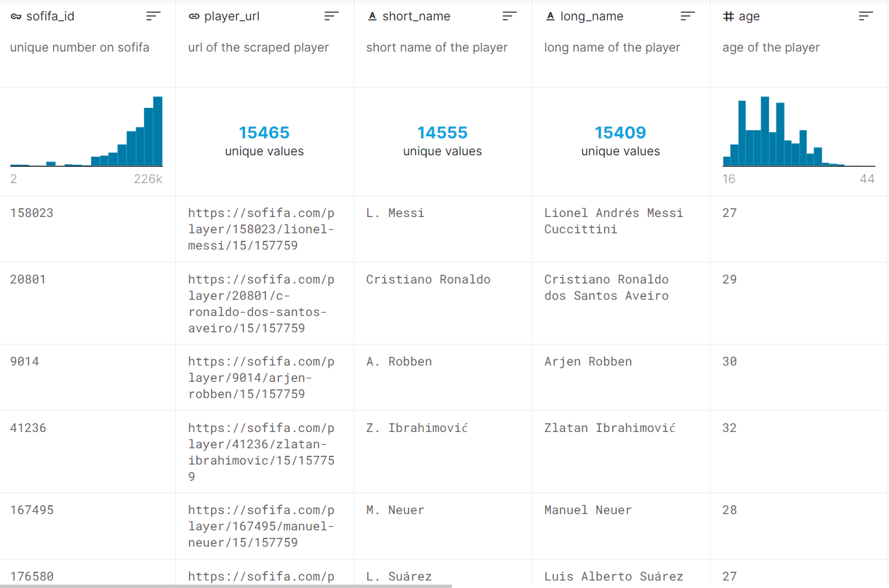Click the tallest bar in sofifa_id histogram

pos(157,132)
